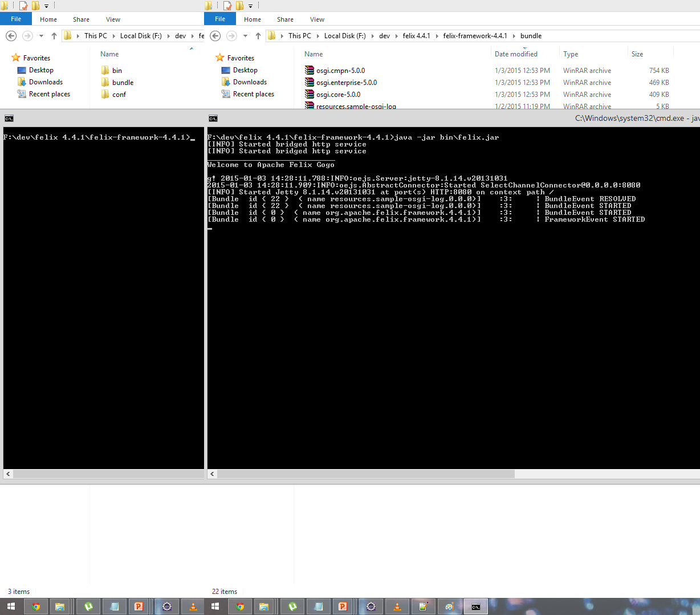Open Google Chrome from the taskbar

coord(36,606)
